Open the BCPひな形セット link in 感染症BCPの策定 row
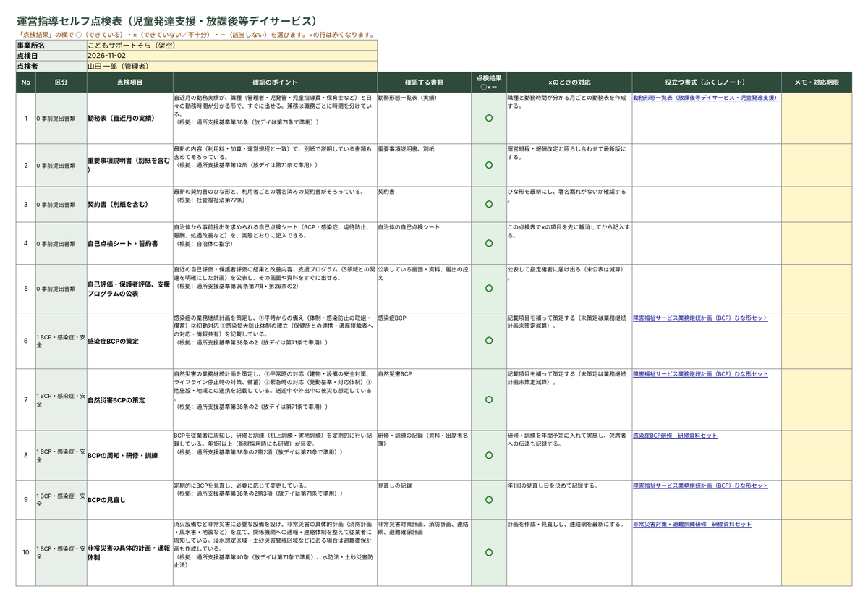This screenshot has height=602, width=868. [x=700, y=318]
